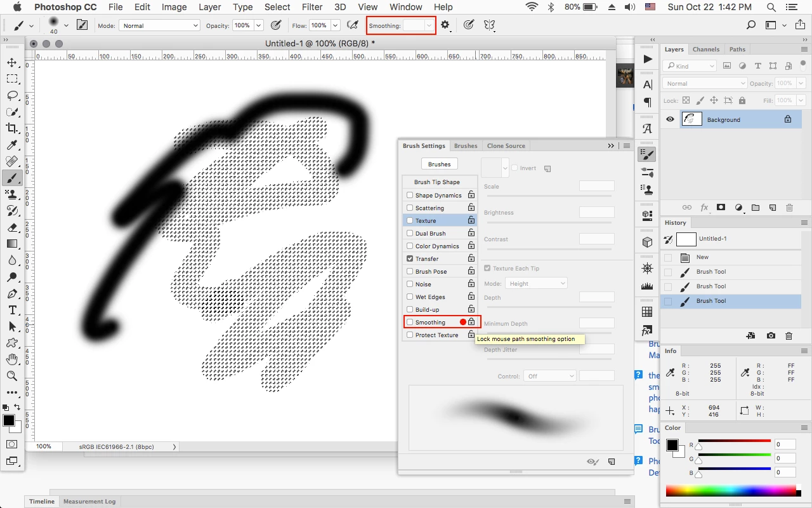812x508 pixels.
Task: Select the Crop tool
Action: tap(12, 128)
